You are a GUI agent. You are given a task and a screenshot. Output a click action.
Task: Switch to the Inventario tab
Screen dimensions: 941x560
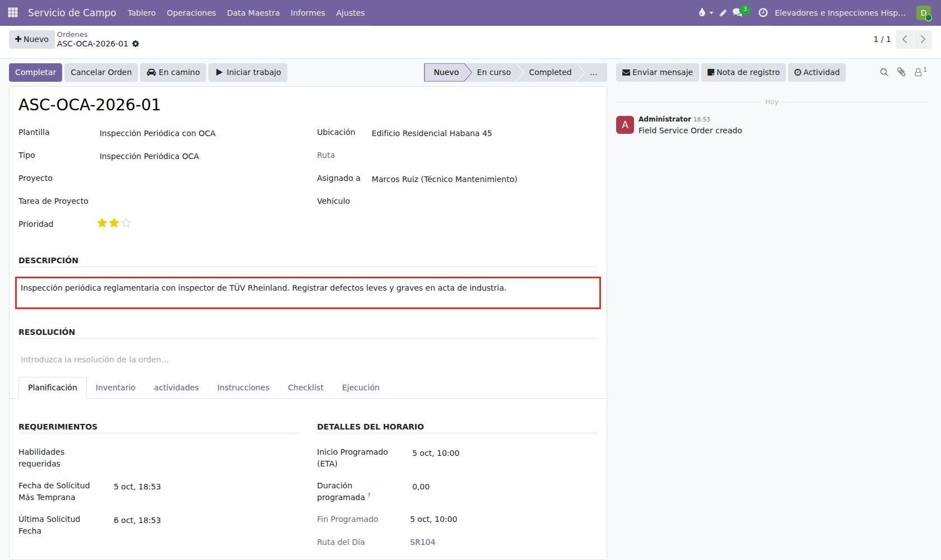click(x=115, y=388)
